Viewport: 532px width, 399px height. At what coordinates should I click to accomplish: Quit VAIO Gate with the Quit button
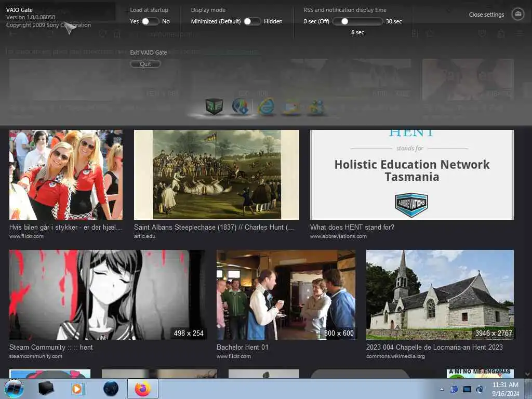[x=145, y=64]
